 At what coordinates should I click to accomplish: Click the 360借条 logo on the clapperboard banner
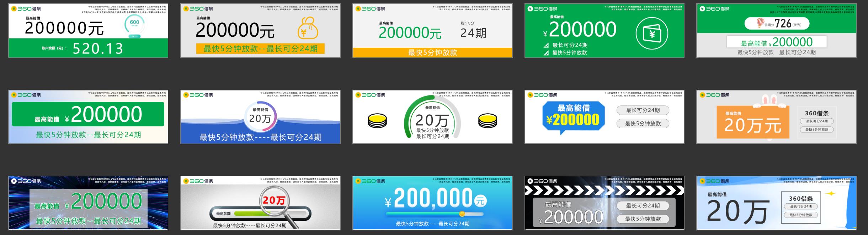pyautogui.click(x=542, y=181)
